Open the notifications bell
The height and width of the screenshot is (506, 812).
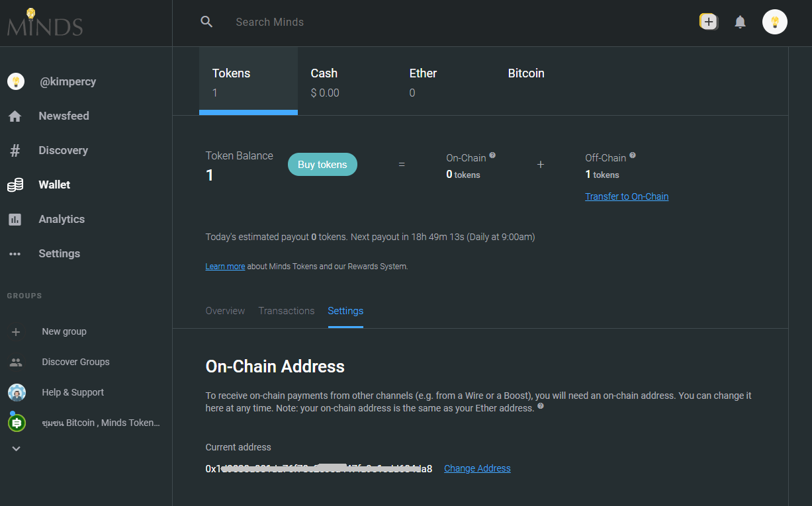pyautogui.click(x=740, y=22)
